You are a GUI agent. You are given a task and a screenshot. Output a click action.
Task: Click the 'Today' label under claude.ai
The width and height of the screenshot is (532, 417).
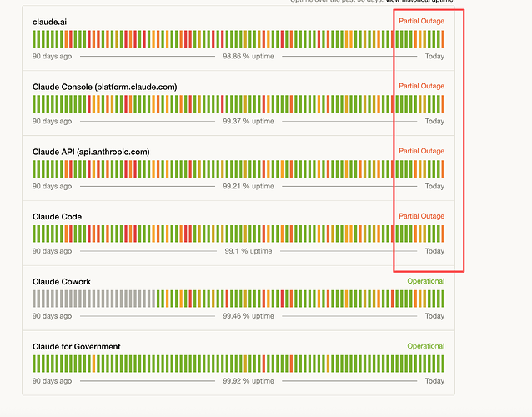pos(434,57)
